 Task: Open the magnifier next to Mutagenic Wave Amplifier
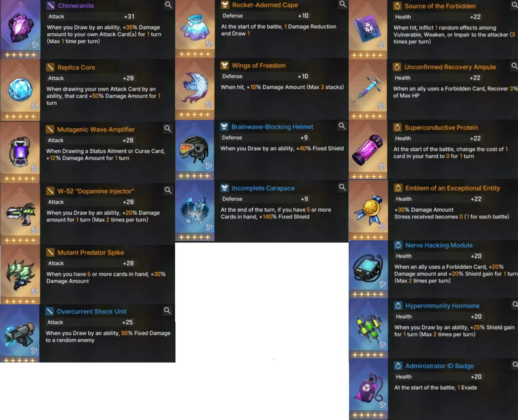coord(167,129)
